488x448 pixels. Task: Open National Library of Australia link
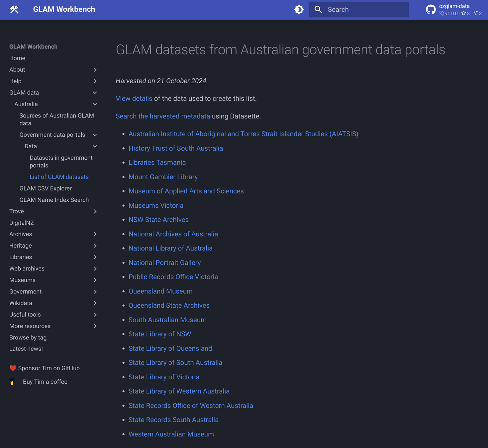[170, 248]
